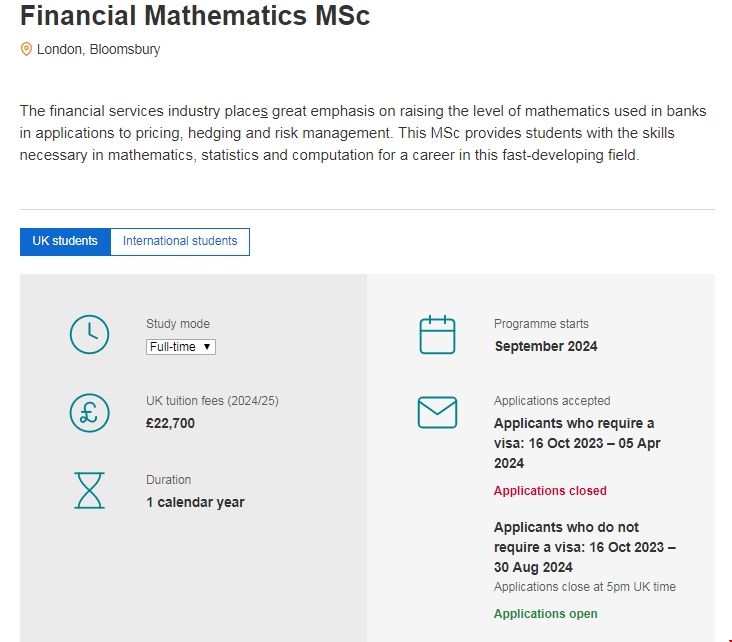Viewport: 732px width, 642px height.
Task: Click the Applications close at 5pm note
Action: [x=585, y=586]
